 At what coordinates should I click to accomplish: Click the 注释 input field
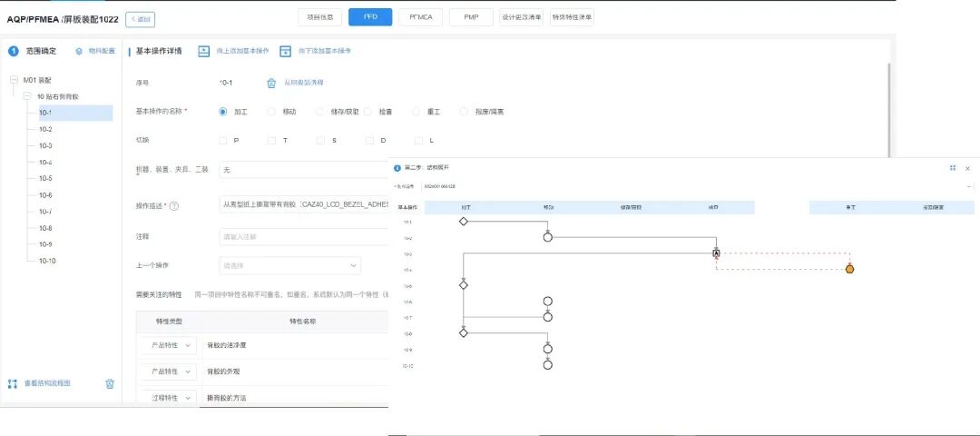[304, 237]
